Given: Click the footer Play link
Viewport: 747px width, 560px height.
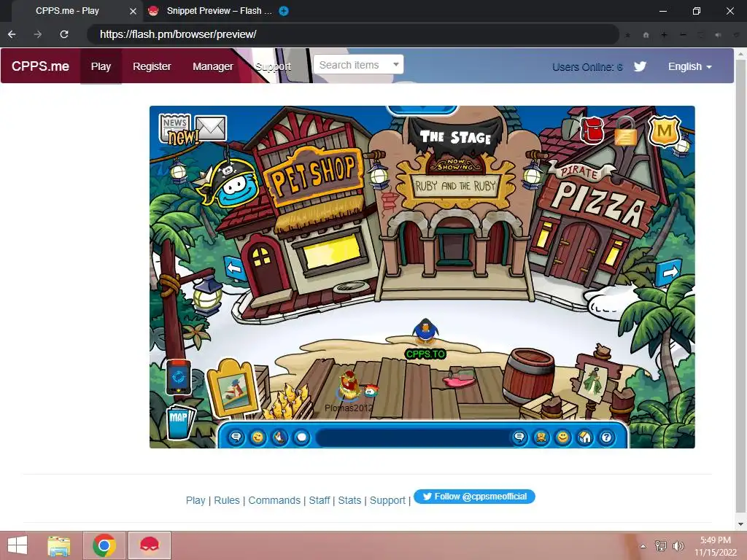Looking at the screenshot, I should tap(196, 500).
